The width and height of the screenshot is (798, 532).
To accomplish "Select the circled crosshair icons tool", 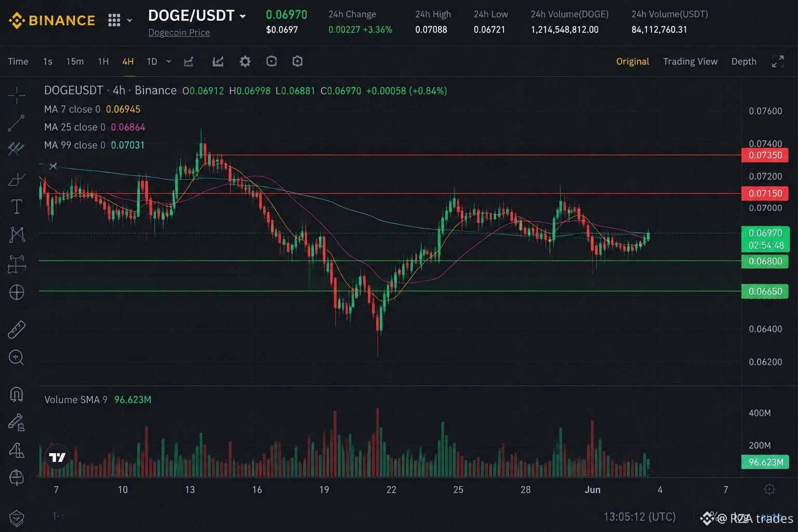I will (17, 292).
